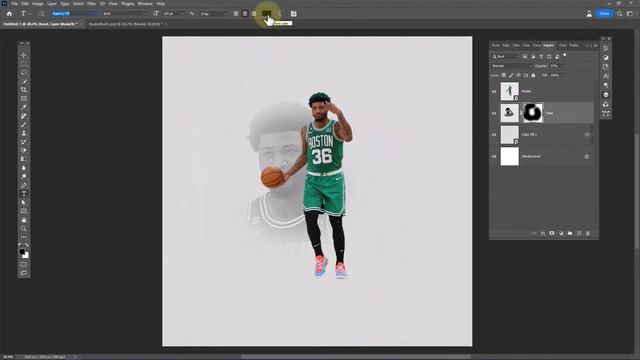Toggle text orientation icon in options bar
The image size is (640, 360).
click(x=41, y=13)
